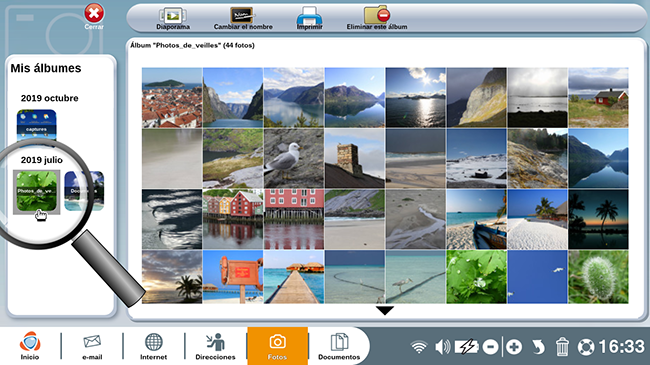Select the Fotos tab
This screenshot has height=365, width=650.
pos(277,346)
